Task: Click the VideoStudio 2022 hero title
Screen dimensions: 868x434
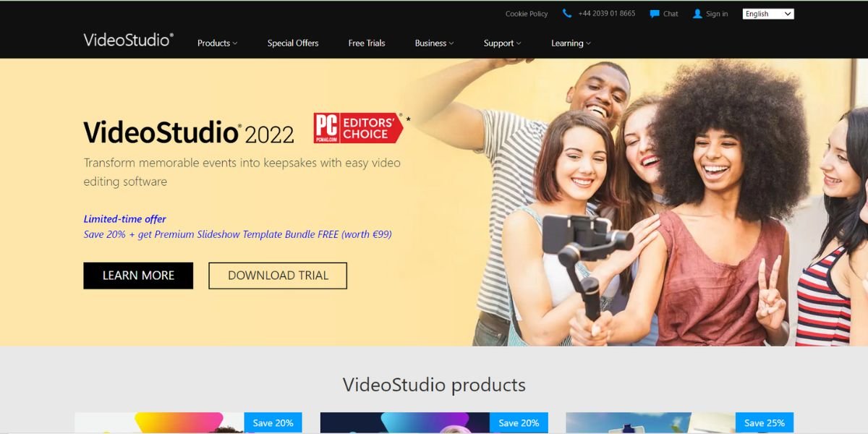Action: coord(189,133)
